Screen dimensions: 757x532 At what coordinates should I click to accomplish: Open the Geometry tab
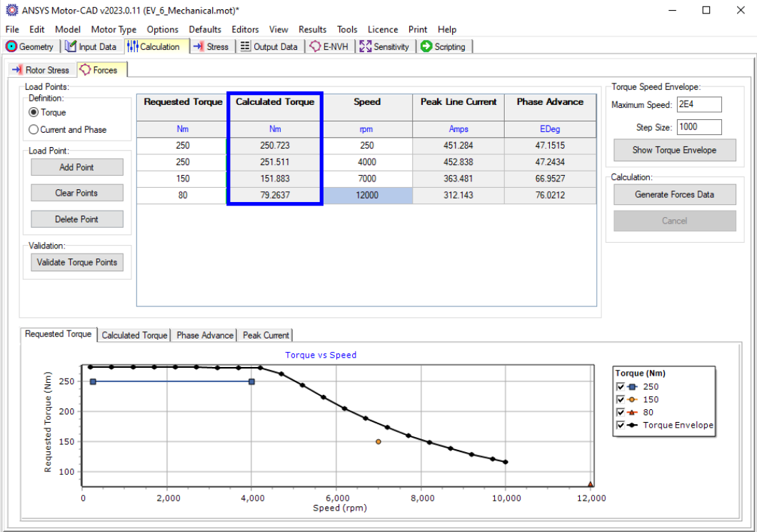coord(29,47)
